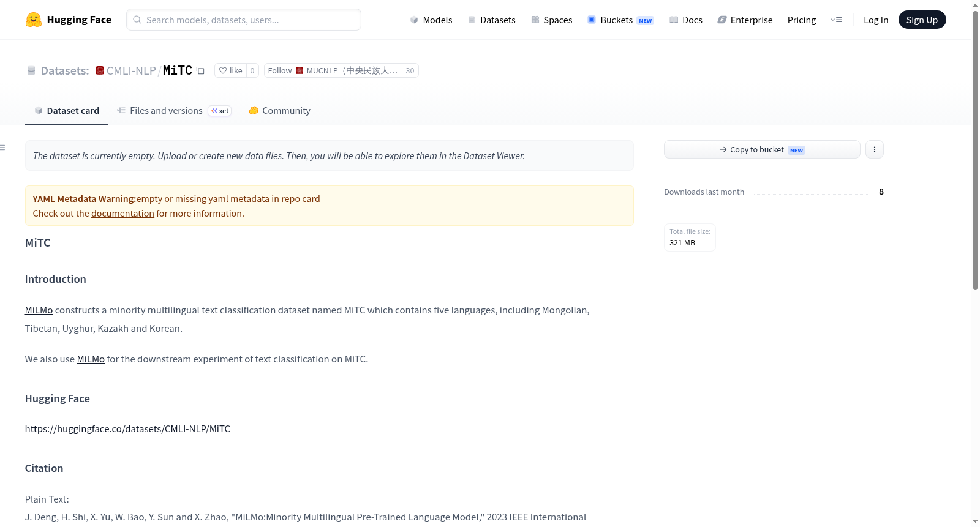Click the Hugging Face section heading
Viewport: 980px width, 527px height.
point(58,398)
